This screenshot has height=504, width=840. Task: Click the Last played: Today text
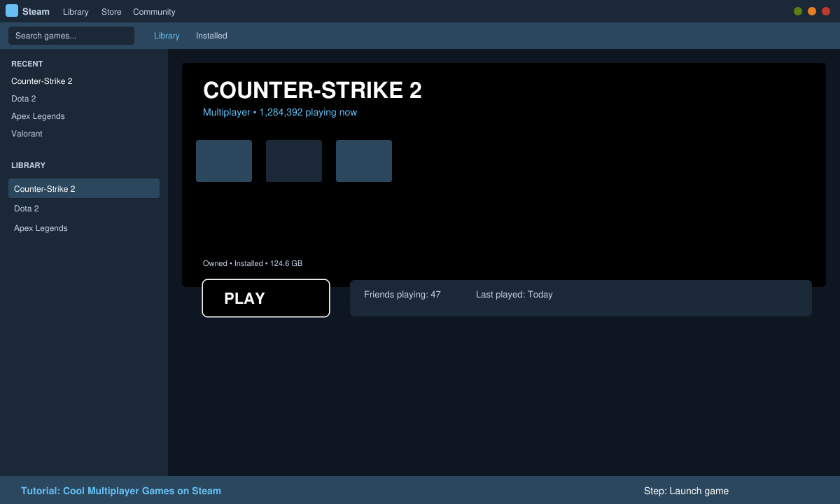pos(514,295)
